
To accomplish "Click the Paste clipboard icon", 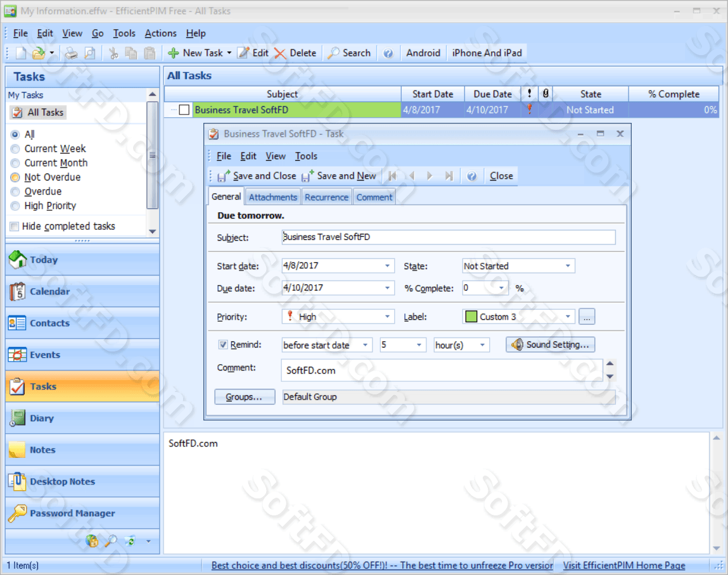I will [x=150, y=53].
